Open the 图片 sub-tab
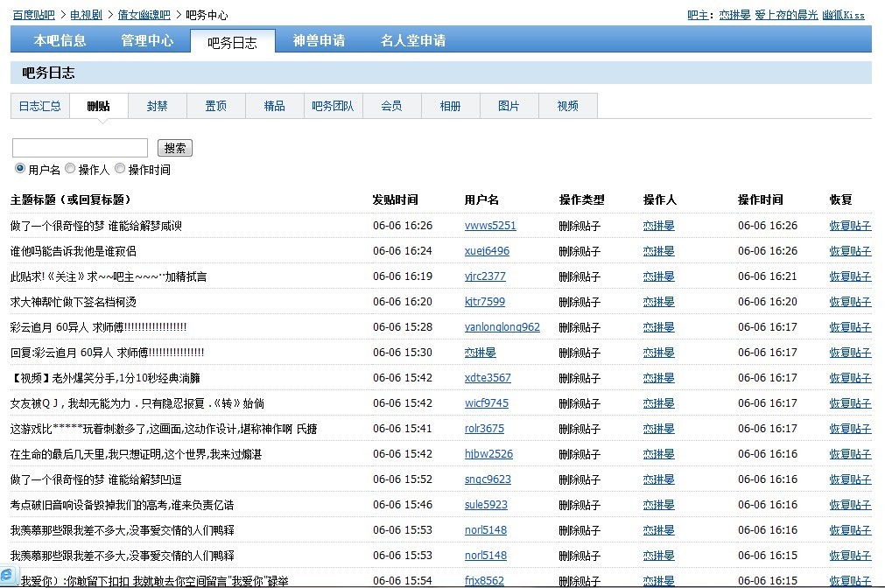The width and height of the screenshot is (885, 588). pyautogui.click(x=509, y=106)
